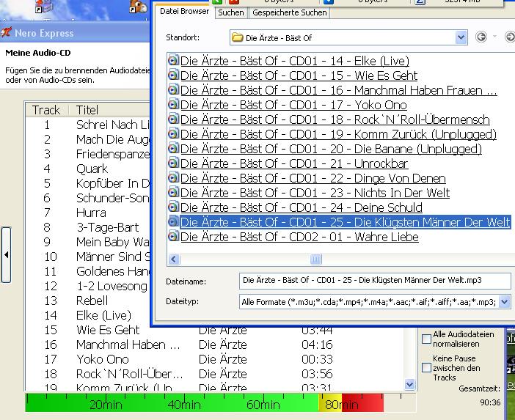Click duration '03:56' of track 18
515x420 pixels.
[x=317, y=374]
